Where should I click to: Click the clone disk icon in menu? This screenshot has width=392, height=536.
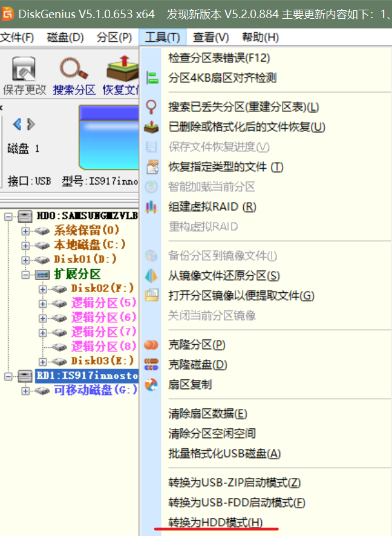(151, 364)
